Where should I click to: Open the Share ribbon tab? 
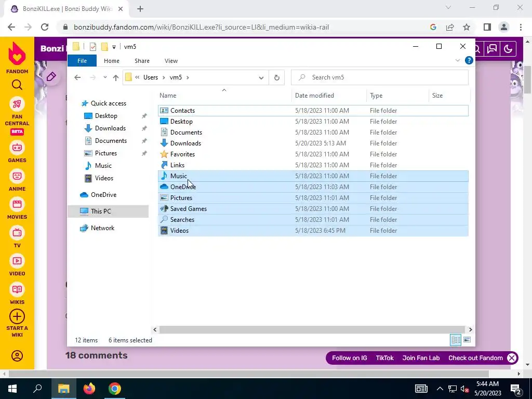pos(142,61)
